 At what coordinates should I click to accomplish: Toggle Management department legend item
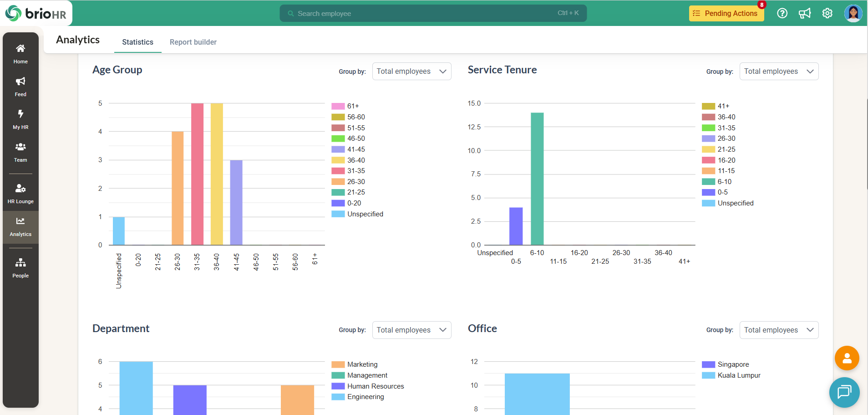click(360, 375)
